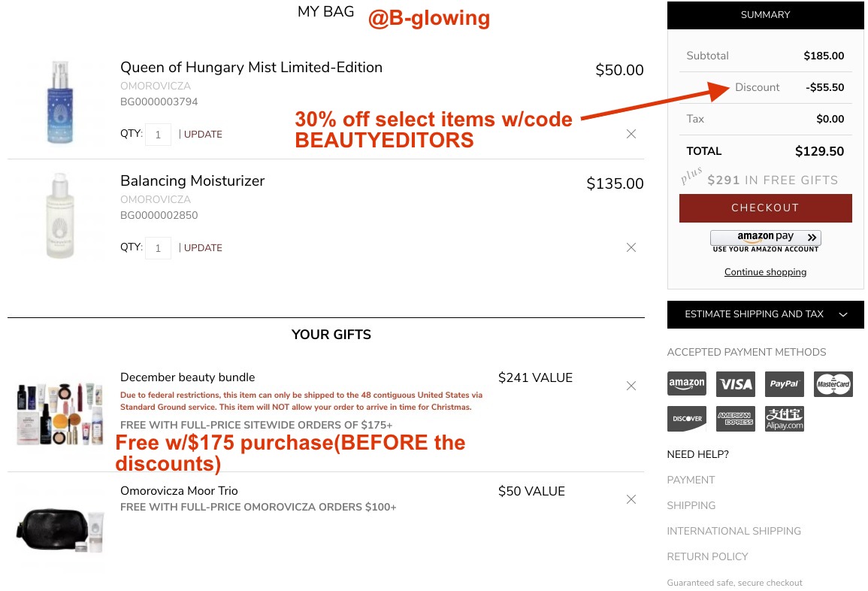Remove Omorovicza Moor Trio gift
Image resolution: width=868 pixels, height=591 pixels.
[631, 499]
